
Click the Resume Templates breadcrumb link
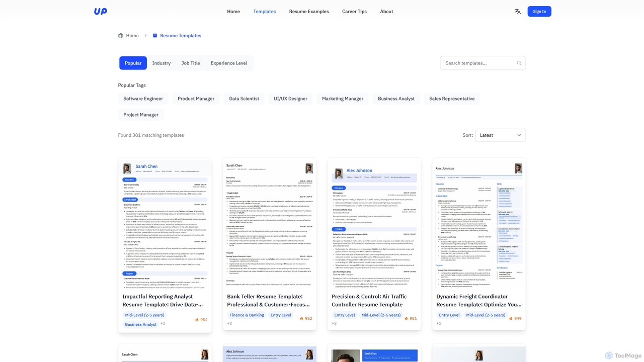[x=181, y=36]
